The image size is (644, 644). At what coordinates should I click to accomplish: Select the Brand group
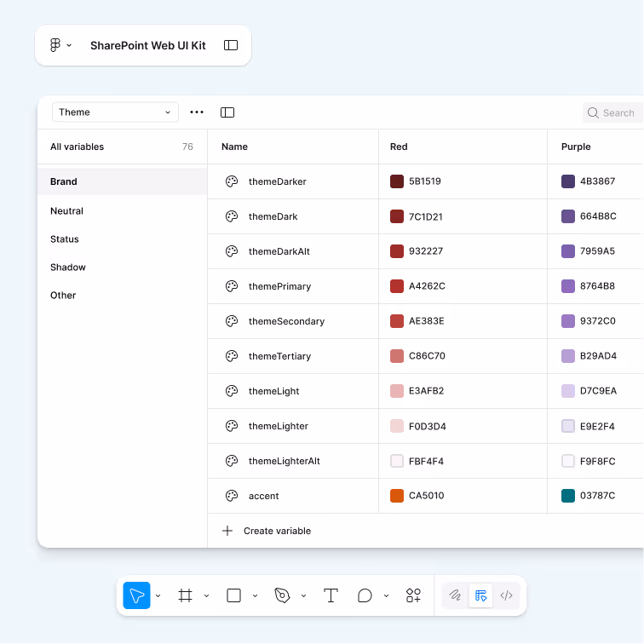tap(122, 181)
